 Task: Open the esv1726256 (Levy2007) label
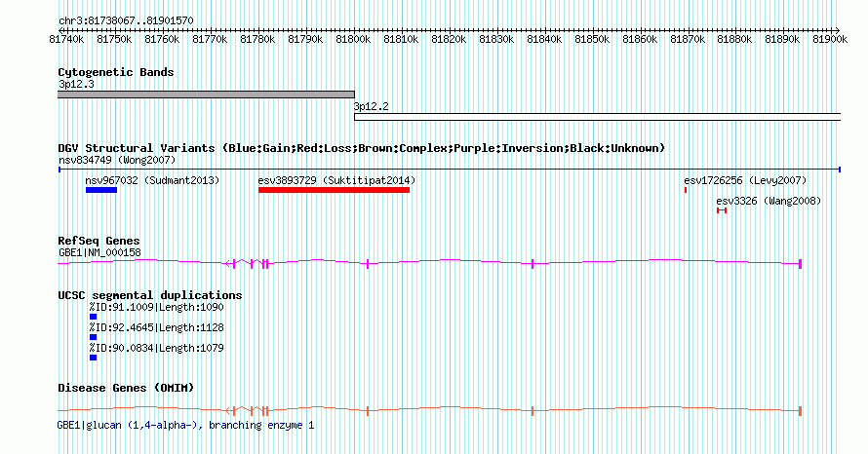[745, 180]
